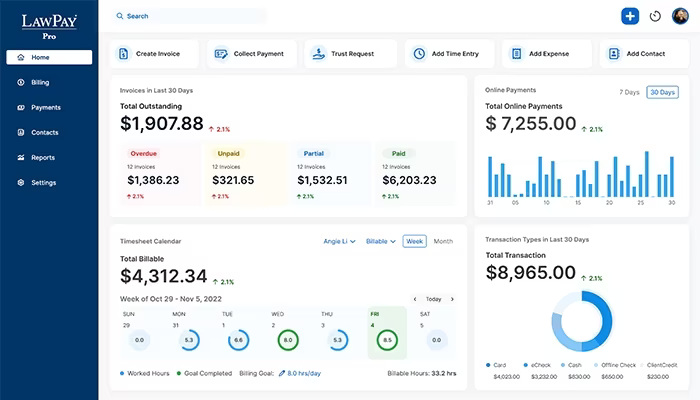
Task: Click the Cash legend color dot
Action: 563,365
